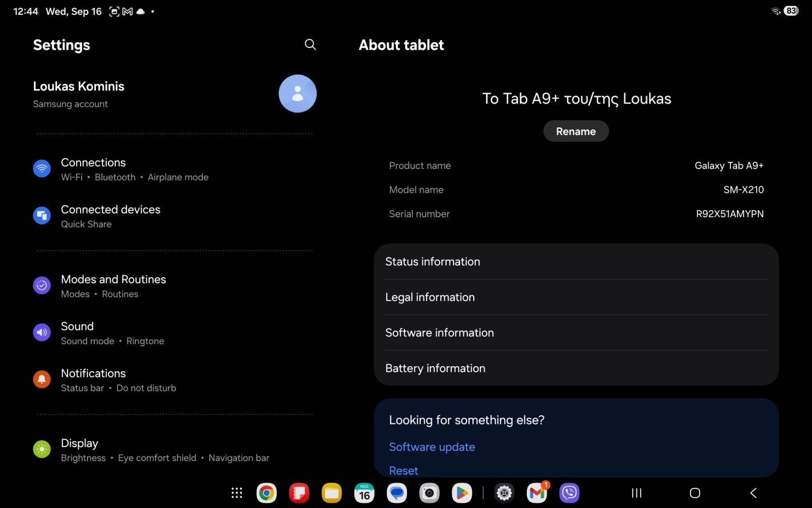Select the Modes and Routines icon
Viewport: 812px width, 508px height.
(x=42, y=285)
